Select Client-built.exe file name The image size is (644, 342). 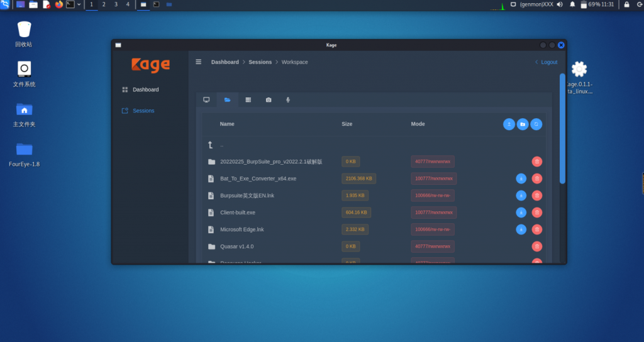pyautogui.click(x=237, y=212)
